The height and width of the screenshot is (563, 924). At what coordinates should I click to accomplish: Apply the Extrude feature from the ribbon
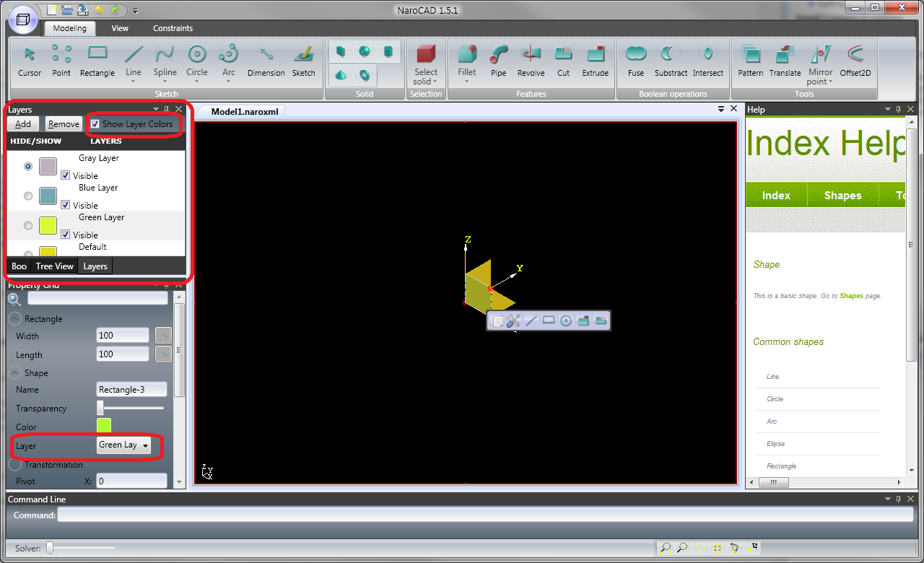(596, 61)
